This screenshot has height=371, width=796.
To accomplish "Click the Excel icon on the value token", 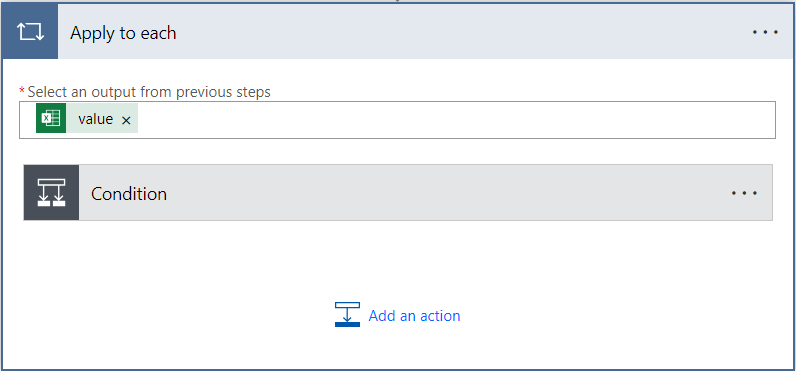I will (51, 118).
